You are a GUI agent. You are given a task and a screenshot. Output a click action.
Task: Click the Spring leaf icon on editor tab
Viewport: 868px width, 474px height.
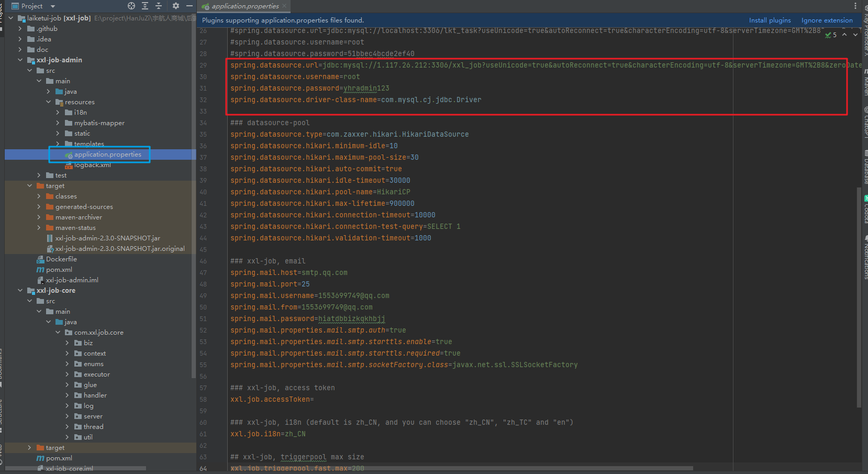tap(206, 6)
